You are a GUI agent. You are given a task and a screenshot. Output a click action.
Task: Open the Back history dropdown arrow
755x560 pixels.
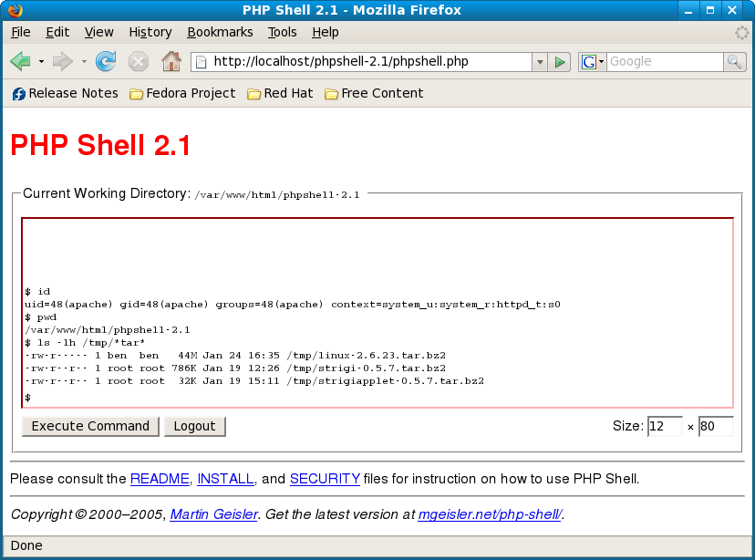pos(41,62)
